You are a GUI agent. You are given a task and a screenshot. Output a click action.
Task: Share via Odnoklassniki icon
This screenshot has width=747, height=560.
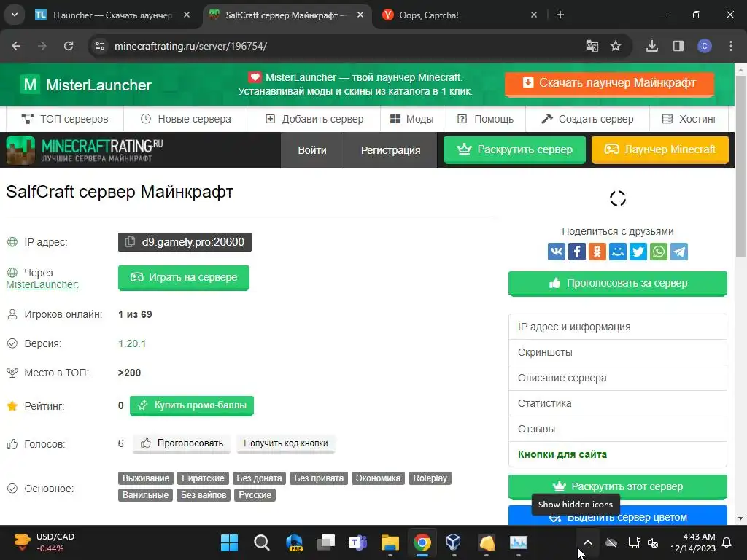pyautogui.click(x=597, y=252)
